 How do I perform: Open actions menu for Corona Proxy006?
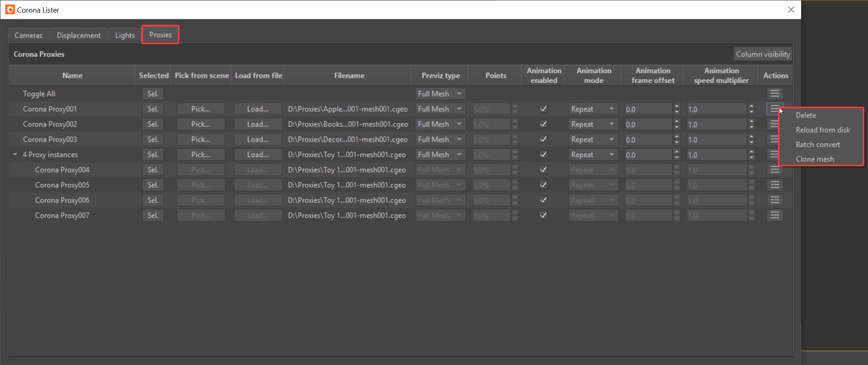click(775, 200)
